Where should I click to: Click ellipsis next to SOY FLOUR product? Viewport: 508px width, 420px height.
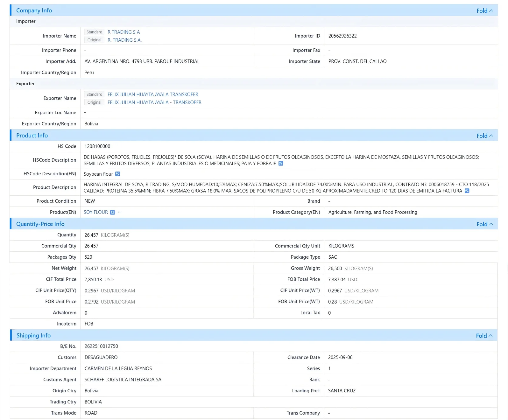point(120,212)
